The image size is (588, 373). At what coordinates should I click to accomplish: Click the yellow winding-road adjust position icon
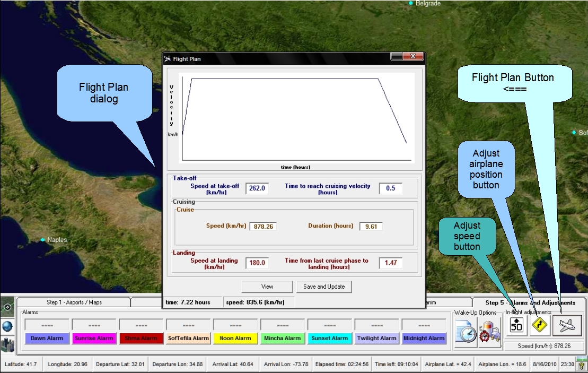(x=539, y=325)
